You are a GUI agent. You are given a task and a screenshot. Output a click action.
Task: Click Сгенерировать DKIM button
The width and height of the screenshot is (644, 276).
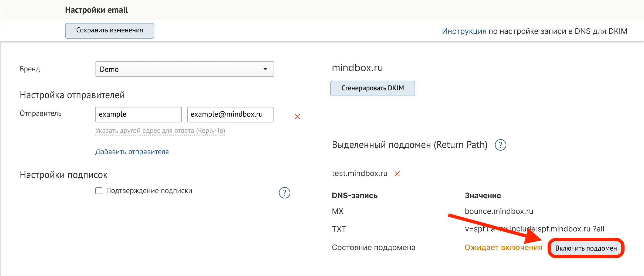click(x=372, y=88)
